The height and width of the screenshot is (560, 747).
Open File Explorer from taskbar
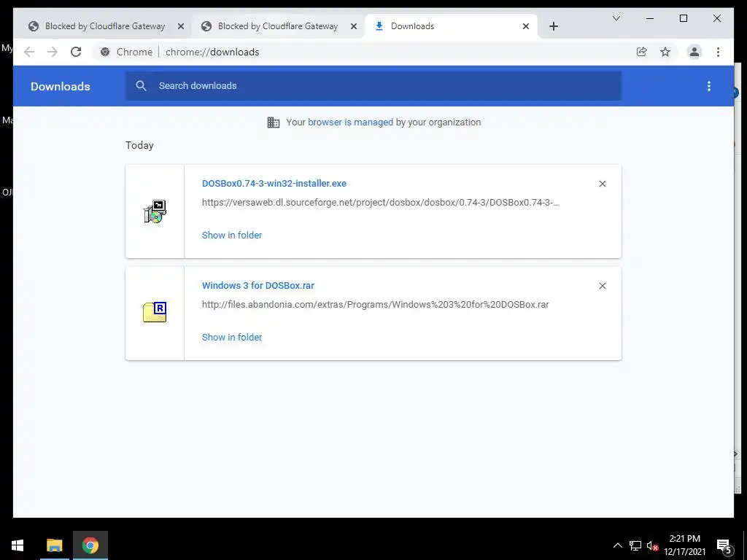(x=54, y=545)
